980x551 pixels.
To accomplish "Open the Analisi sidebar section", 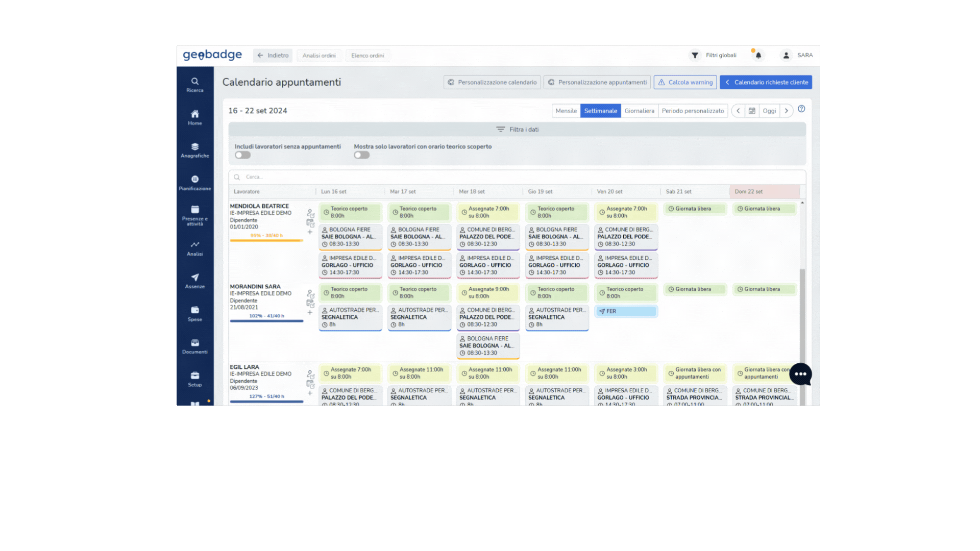I will coord(195,248).
